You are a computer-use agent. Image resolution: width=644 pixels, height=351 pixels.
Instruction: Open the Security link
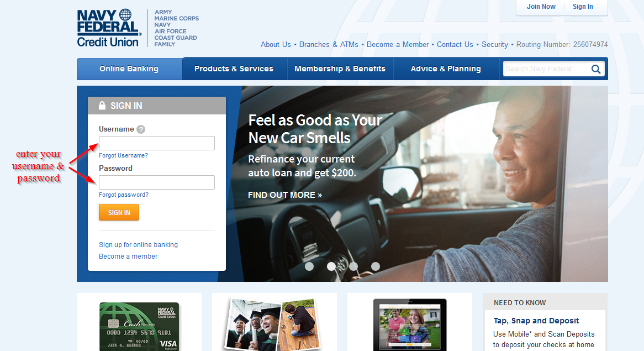[x=494, y=44]
